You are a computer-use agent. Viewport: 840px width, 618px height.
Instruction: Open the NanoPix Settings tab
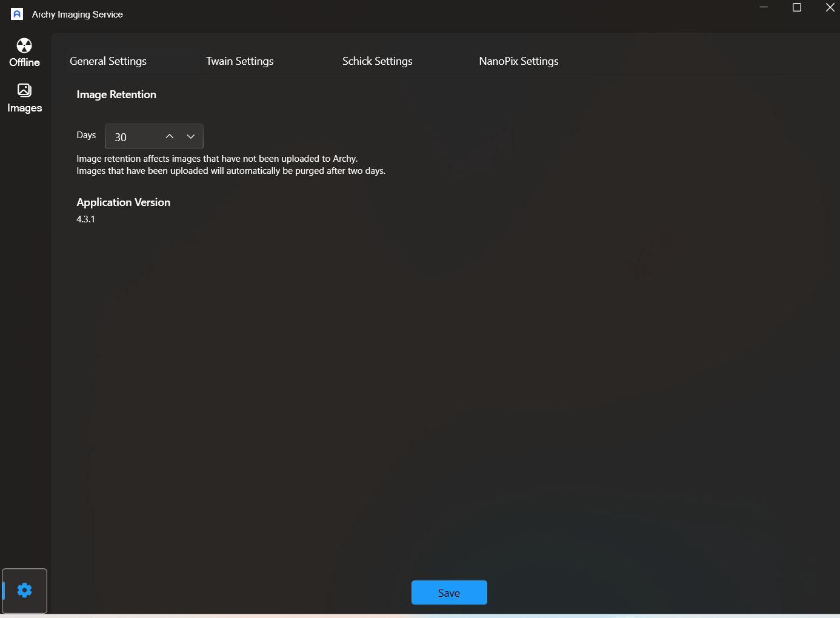[519, 61]
